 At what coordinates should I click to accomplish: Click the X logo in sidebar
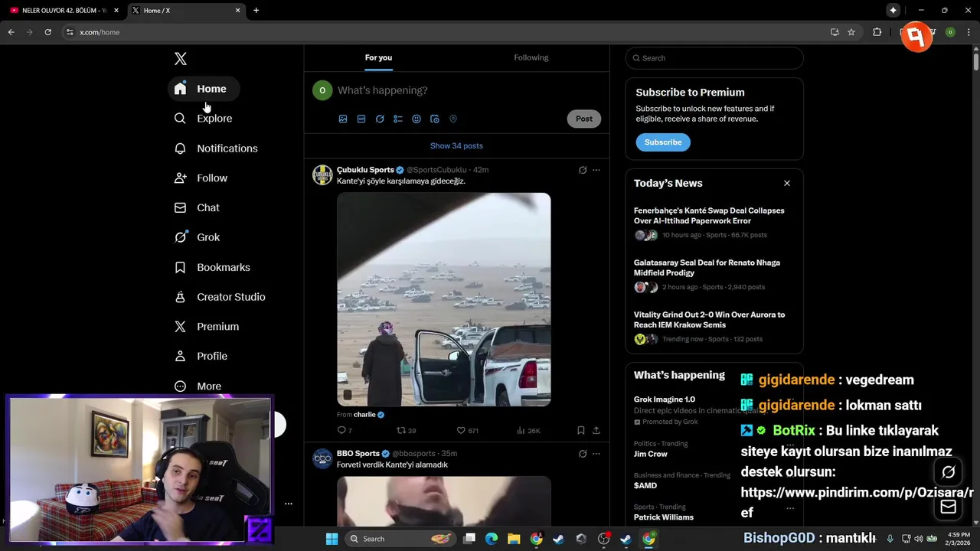(181, 59)
